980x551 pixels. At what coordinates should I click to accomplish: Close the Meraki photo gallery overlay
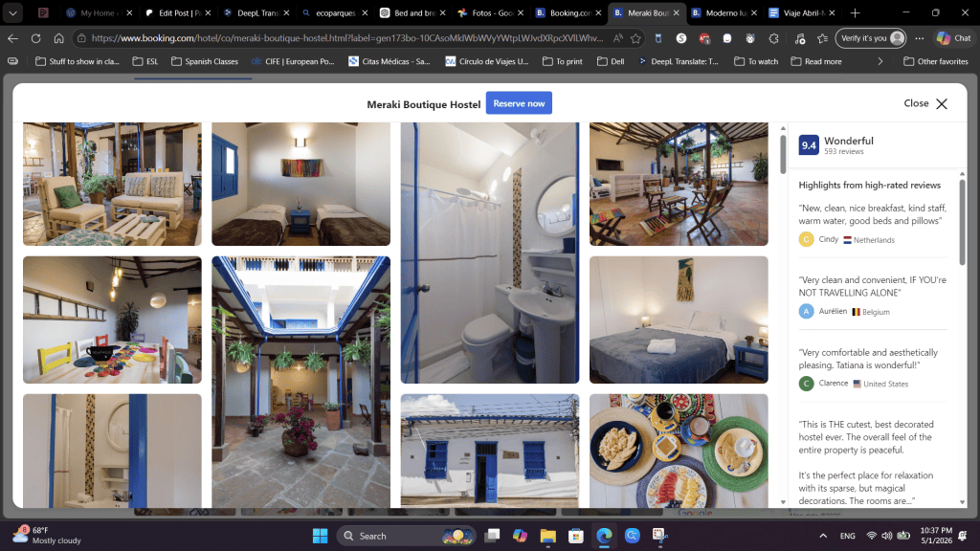tap(925, 103)
